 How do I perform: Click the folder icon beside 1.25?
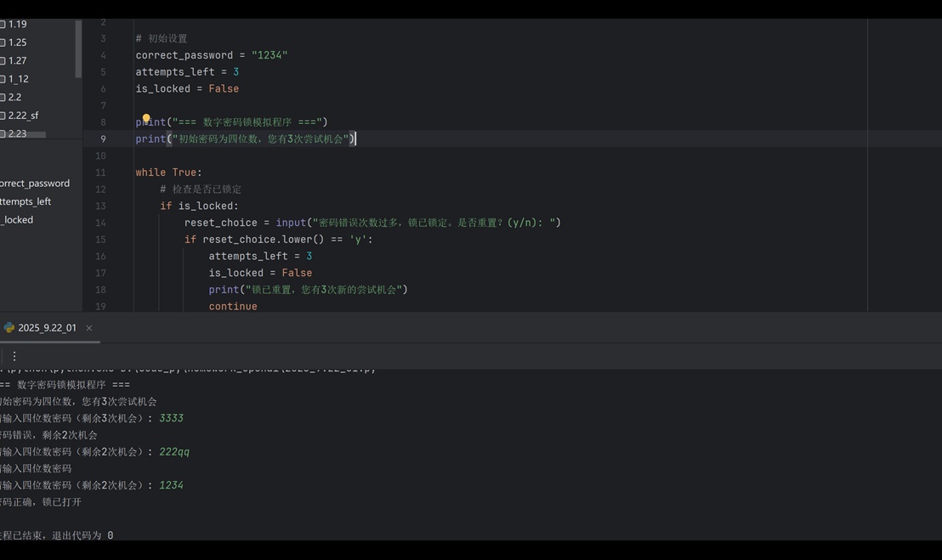[x=3, y=42]
